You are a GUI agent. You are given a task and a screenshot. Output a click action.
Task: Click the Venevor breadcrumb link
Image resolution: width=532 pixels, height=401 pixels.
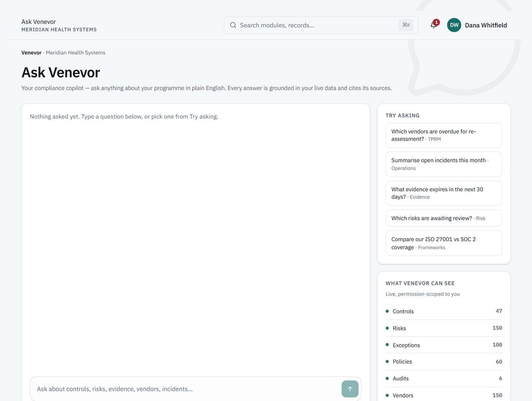click(x=31, y=53)
